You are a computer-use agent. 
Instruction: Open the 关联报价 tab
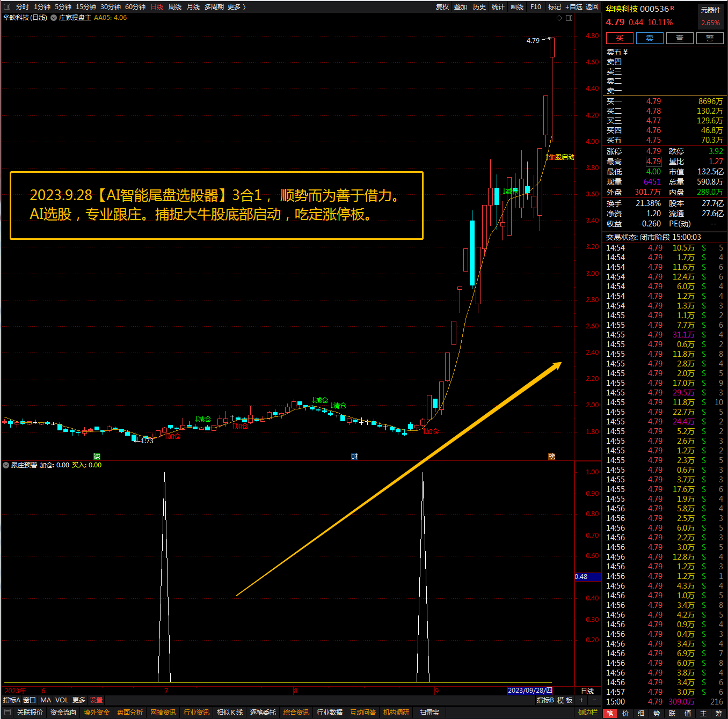30,713
